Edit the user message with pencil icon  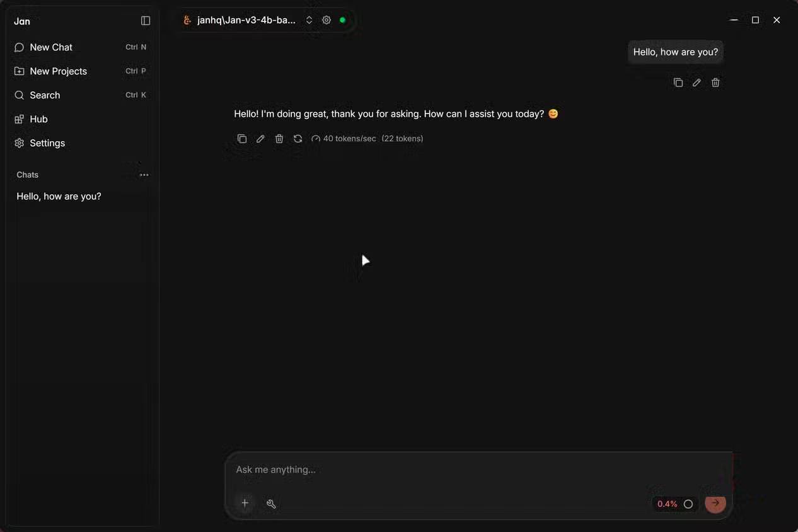click(697, 83)
